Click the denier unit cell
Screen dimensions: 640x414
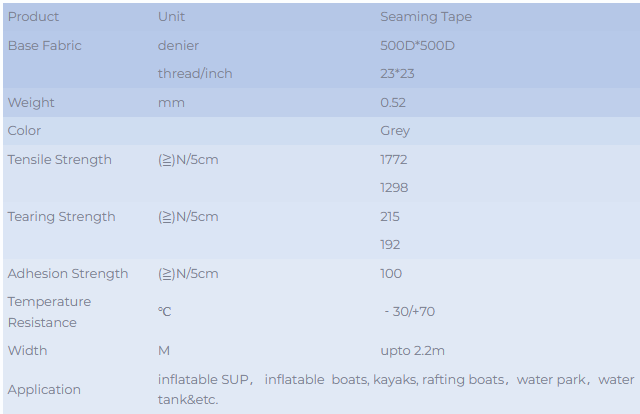tap(178, 46)
